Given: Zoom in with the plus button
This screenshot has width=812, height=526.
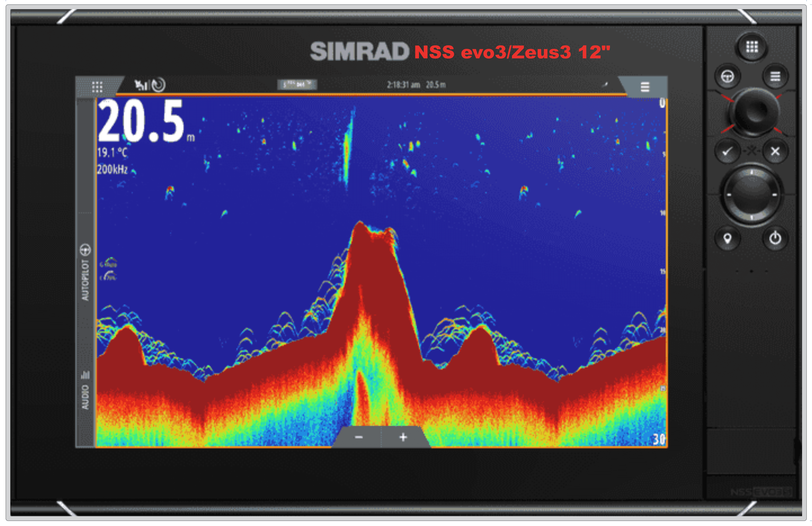Looking at the screenshot, I should pyautogui.click(x=403, y=437).
